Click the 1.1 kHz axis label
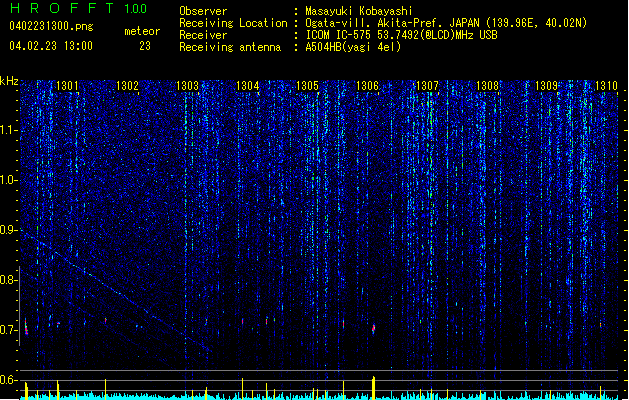This screenshot has height=400, width=629. (8, 130)
